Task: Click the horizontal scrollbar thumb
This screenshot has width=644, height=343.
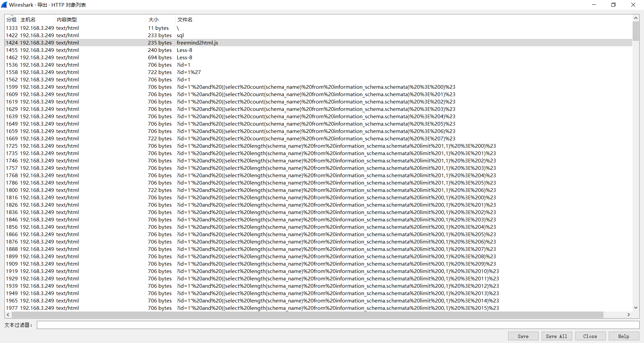Action: 308,315
